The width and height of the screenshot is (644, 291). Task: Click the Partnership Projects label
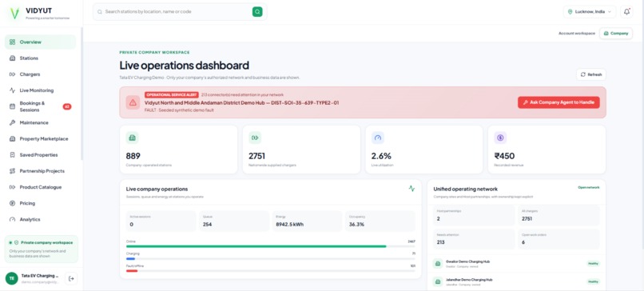pyautogui.click(x=42, y=171)
